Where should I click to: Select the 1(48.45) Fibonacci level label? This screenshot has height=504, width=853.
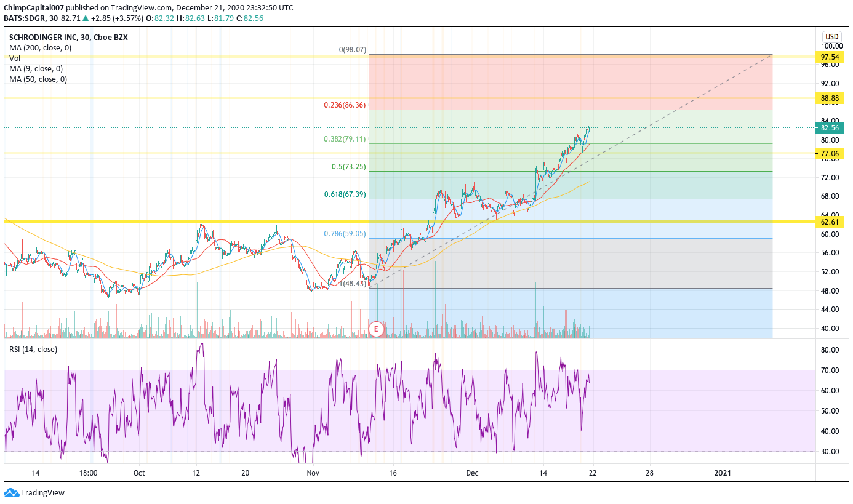point(353,284)
